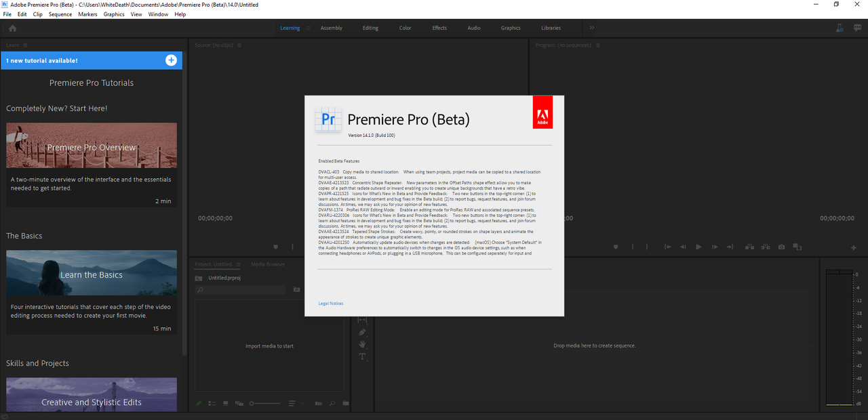This screenshot has width=868, height=420.
Task: Switch to the Libraries workspace
Action: (x=551, y=28)
